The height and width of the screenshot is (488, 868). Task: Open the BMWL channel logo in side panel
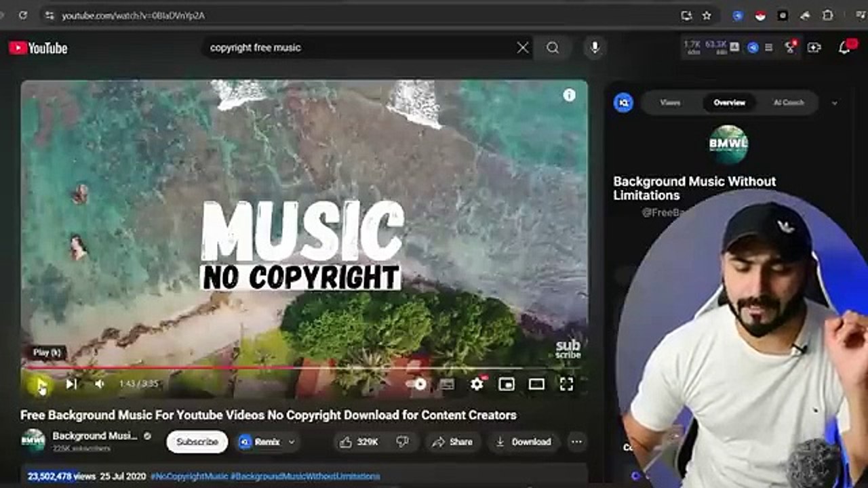(728, 144)
